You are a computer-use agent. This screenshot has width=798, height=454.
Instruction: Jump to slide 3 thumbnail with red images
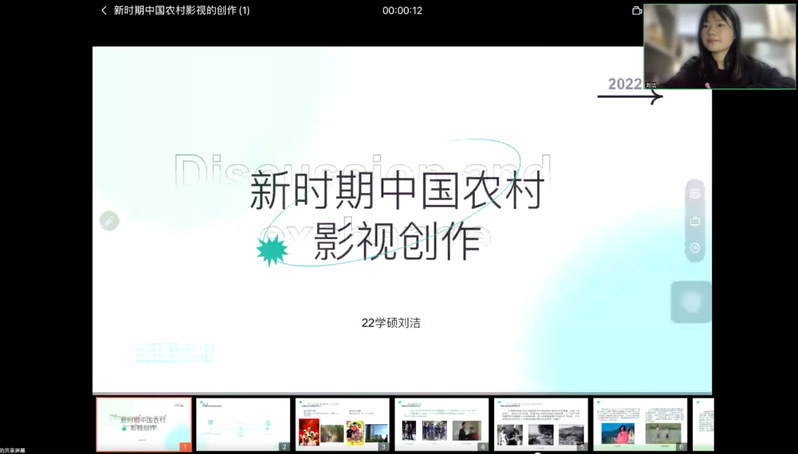[x=342, y=424]
